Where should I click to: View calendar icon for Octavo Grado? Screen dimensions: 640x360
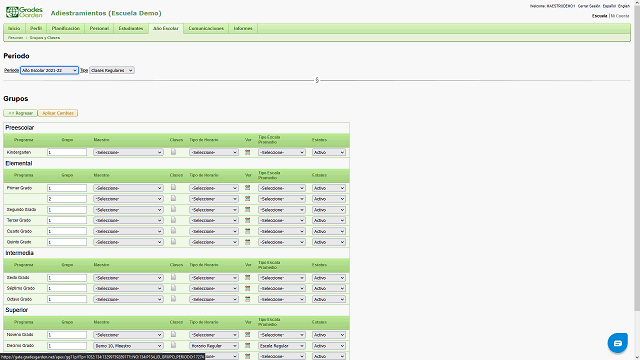point(247,299)
